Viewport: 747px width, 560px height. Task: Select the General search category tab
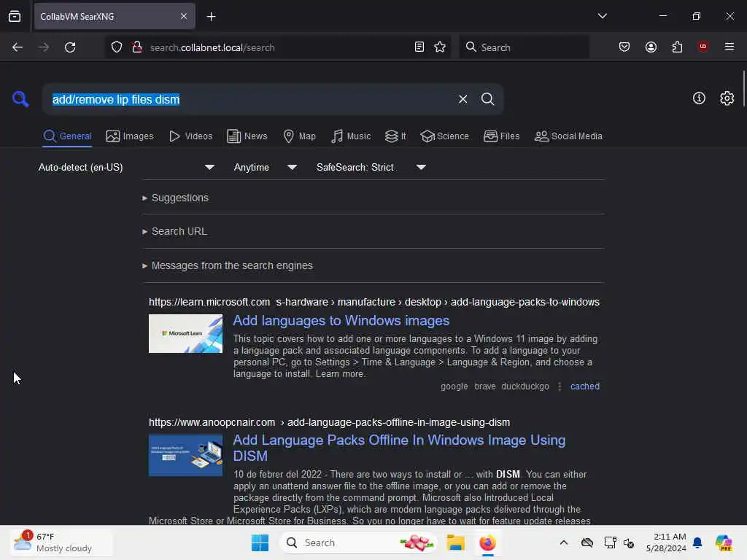(67, 136)
